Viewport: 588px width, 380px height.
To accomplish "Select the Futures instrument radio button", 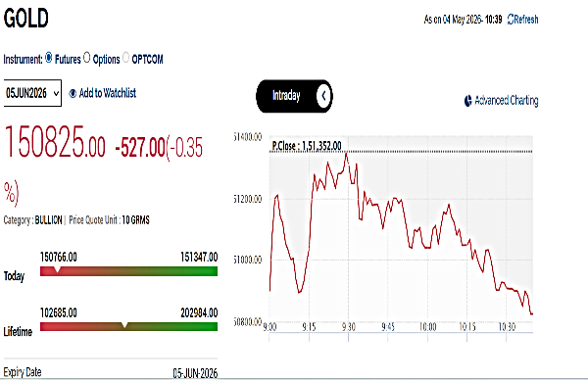I will pos(49,58).
